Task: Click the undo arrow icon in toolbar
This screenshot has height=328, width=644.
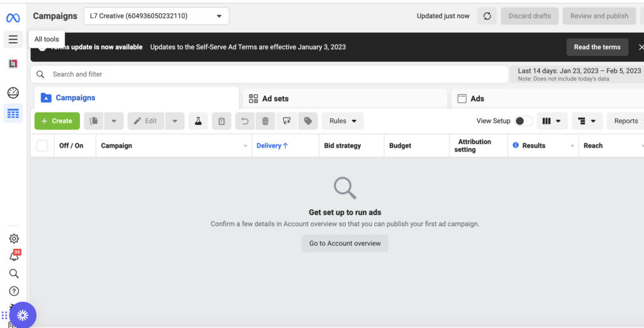Action: (x=245, y=121)
